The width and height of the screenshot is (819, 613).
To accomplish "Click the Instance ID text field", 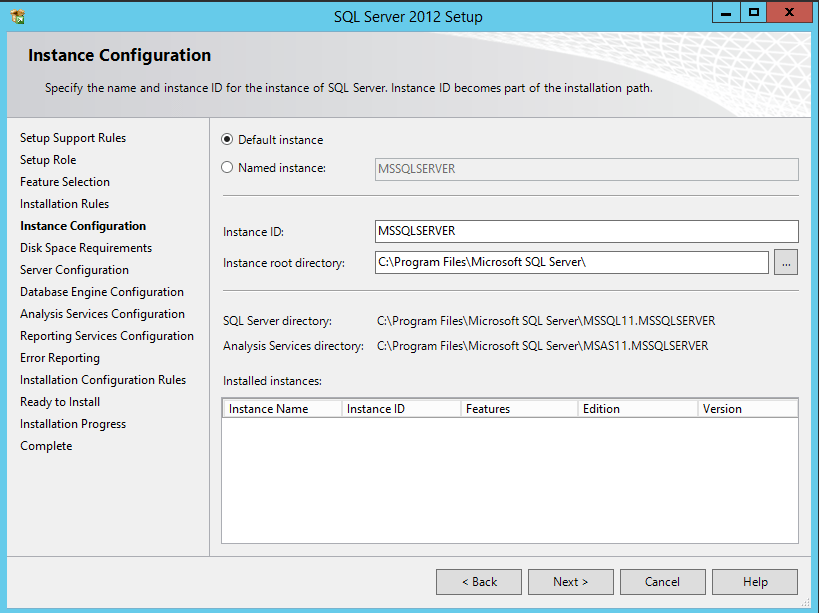I will pyautogui.click(x=585, y=231).
